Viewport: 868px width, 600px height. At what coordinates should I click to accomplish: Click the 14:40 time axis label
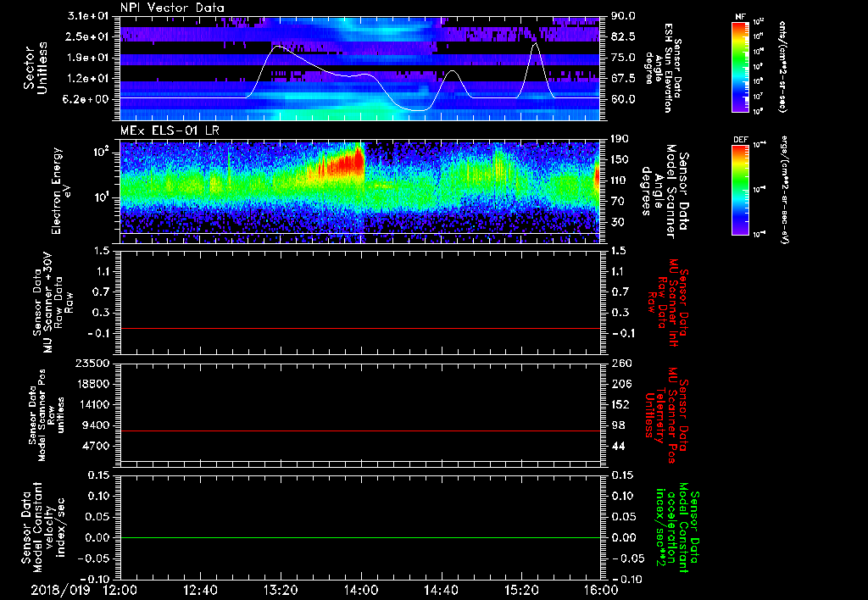pyautogui.click(x=442, y=589)
